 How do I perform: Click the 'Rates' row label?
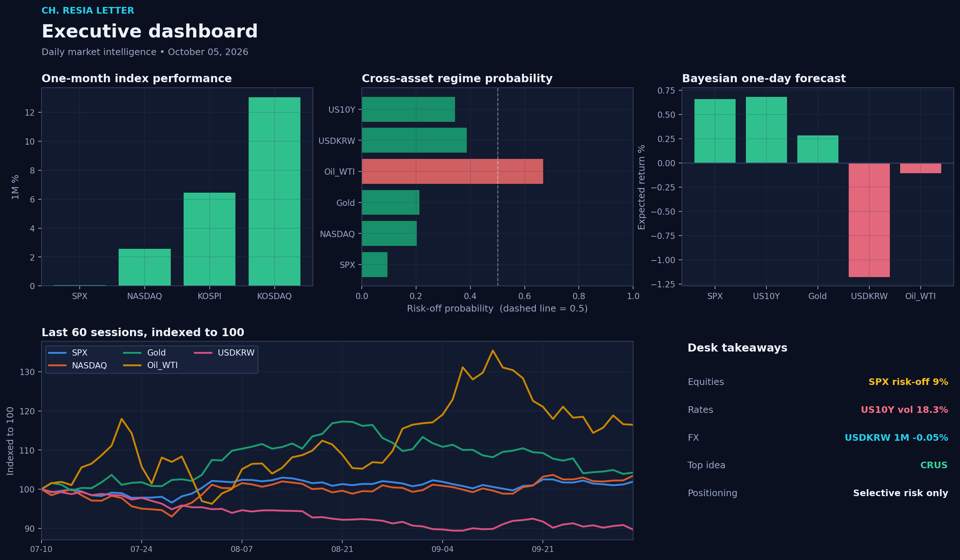(700, 410)
